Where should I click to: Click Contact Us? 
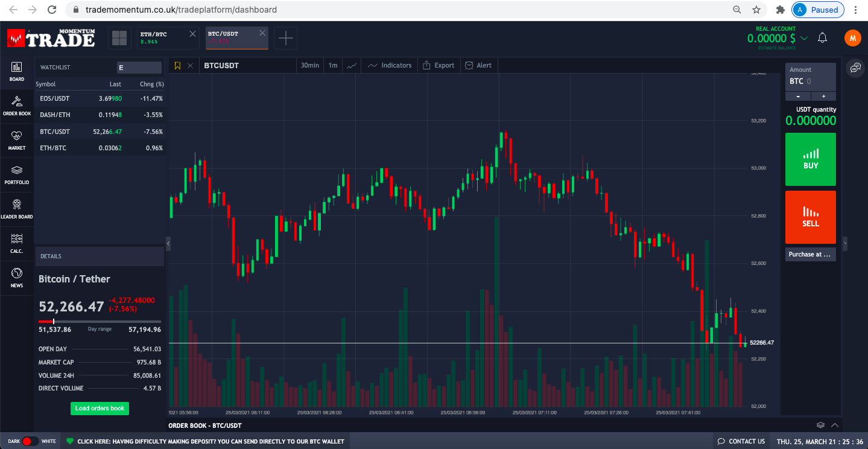pos(741,441)
